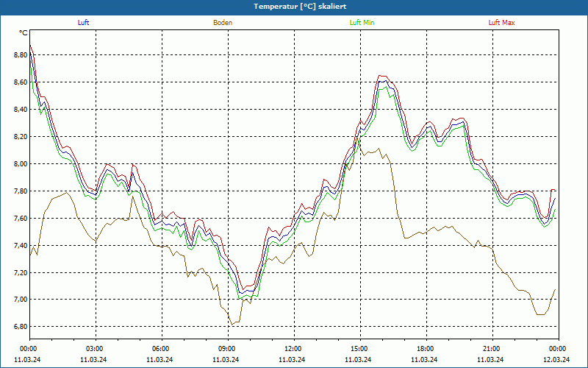Viewport: 588px width, 368px height.
Task: Click the 06:00 time axis label
Action: pyautogui.click(x=162, y=349)
